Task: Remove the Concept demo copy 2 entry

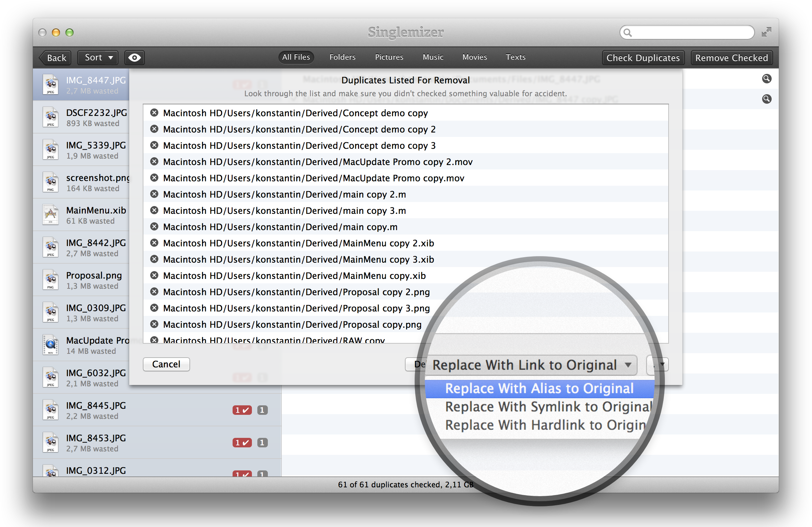Action: tap(154, 129)
